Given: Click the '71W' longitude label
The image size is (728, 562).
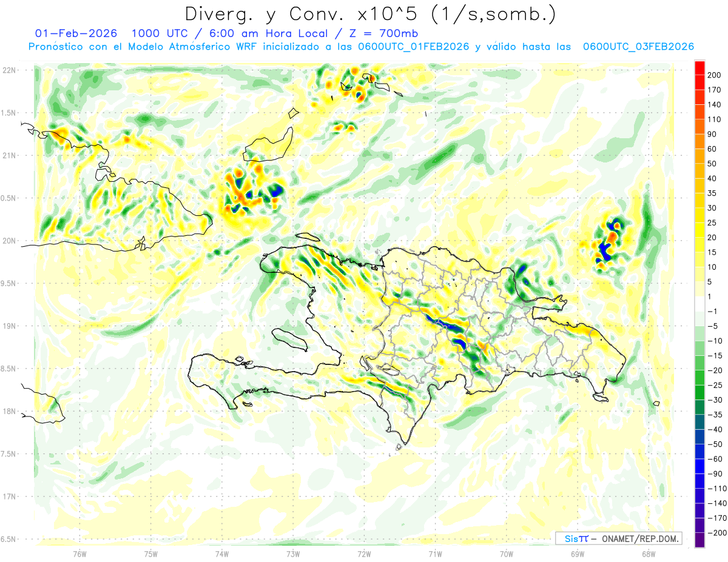Looking at the screenshot, I should [435, 554].
